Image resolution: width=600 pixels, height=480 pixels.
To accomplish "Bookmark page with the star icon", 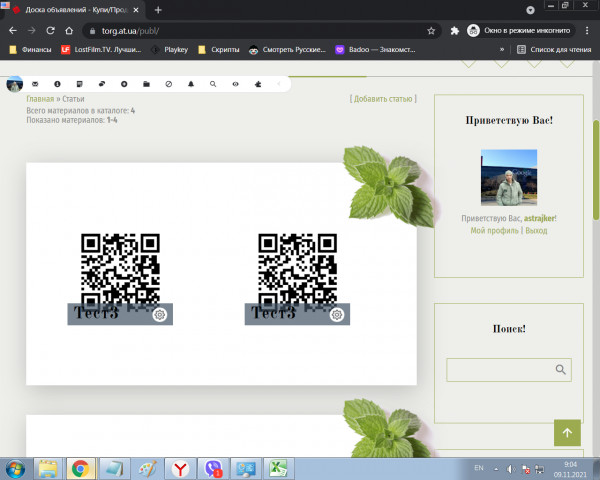I will (431, 31).
